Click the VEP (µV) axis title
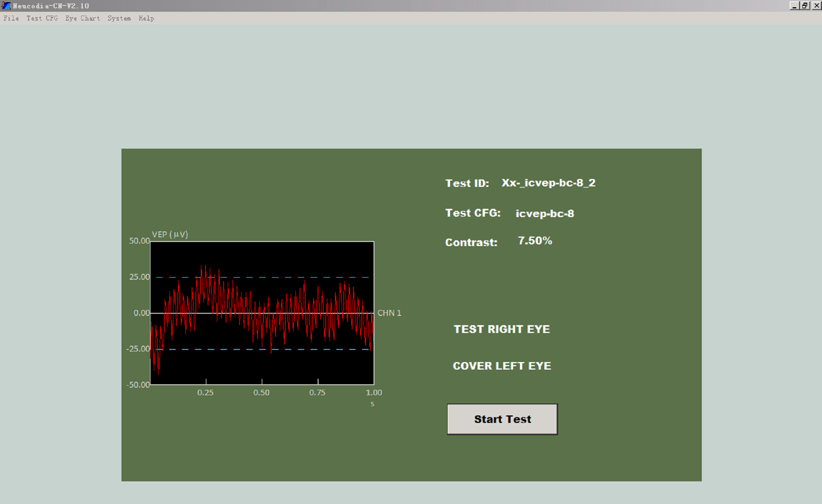This screenshot has height=504, width=822. click(170, 234)
